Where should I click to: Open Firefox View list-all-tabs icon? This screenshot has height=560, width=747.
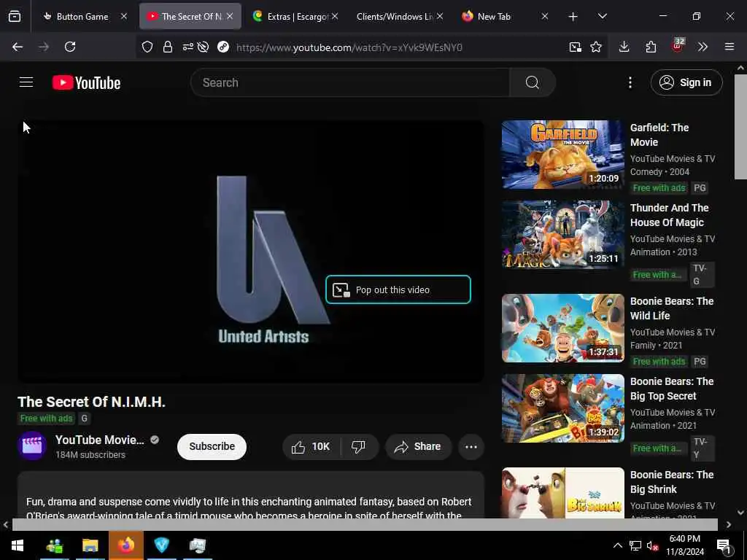click(15, 17)
